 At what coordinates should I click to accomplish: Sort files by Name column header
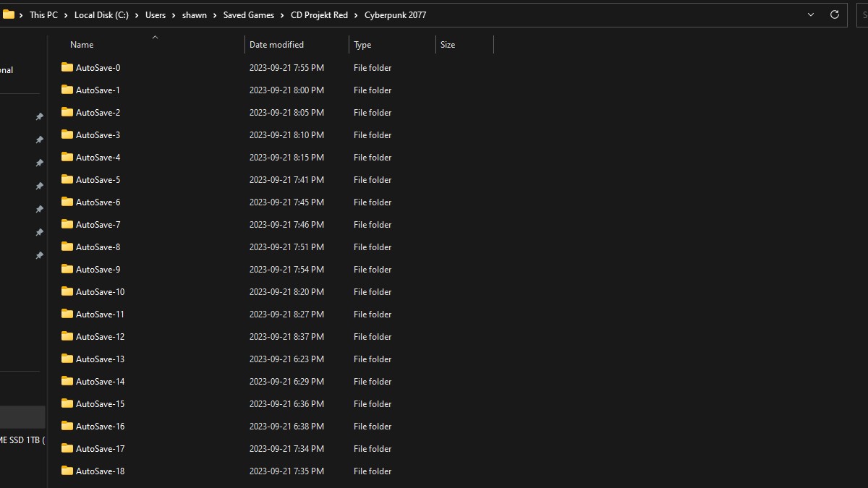(x=82, y=45)
